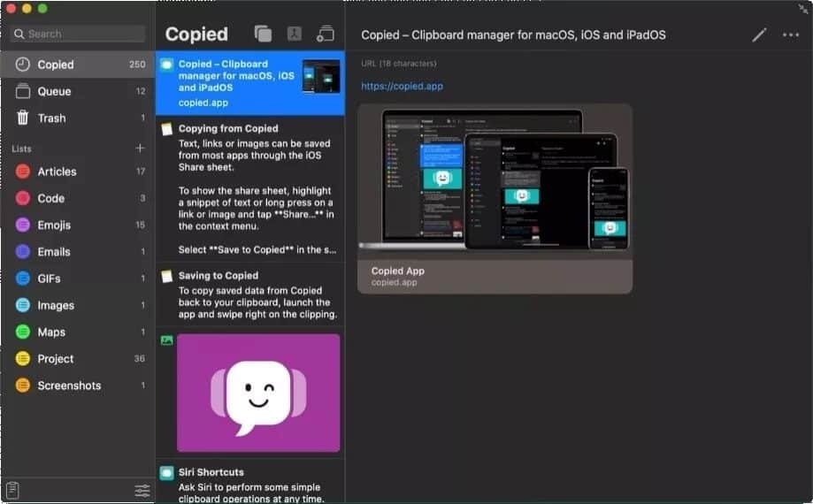Screen dimensions: 813x504
Task: Click the Code list label
Action: (x=50, y=198)
